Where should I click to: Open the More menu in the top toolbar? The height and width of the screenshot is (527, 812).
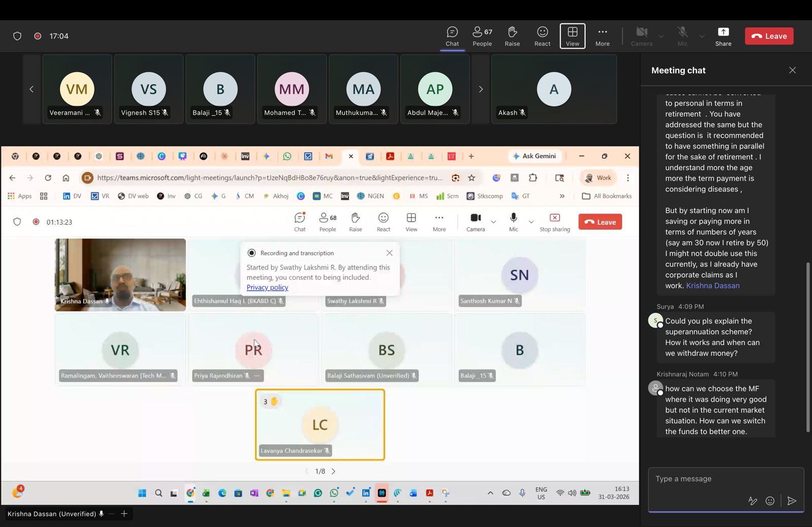602,36
